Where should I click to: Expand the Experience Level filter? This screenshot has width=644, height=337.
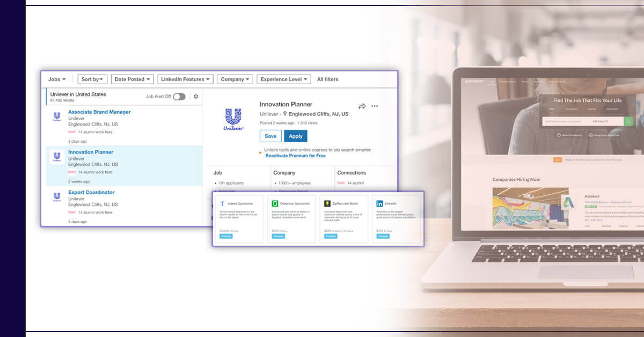point(284,79)
